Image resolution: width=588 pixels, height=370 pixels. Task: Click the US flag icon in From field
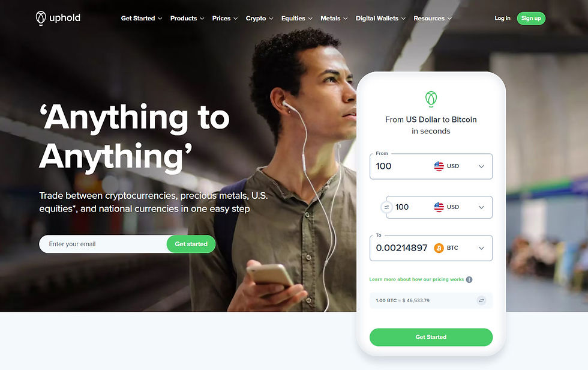pos(439,166)
